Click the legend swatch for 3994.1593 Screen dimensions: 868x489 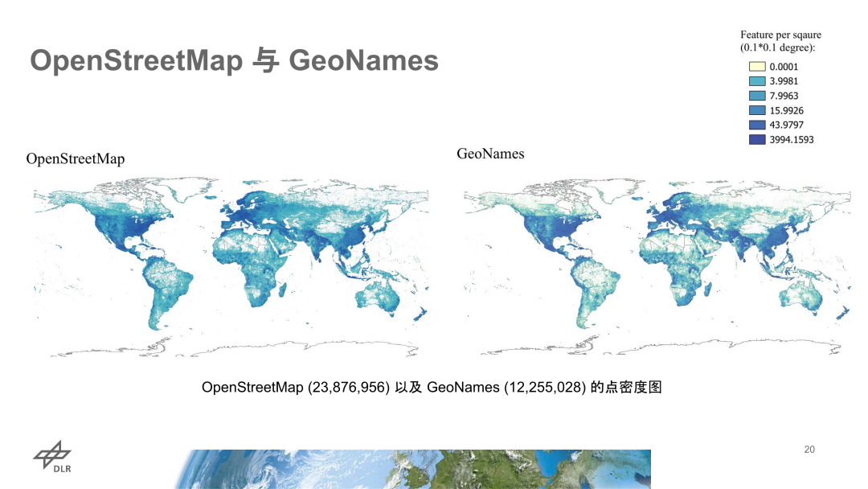point(757,140)
